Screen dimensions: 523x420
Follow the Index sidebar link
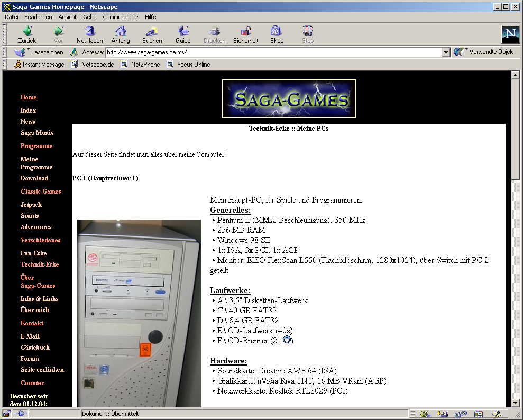[x=28, y=111]
